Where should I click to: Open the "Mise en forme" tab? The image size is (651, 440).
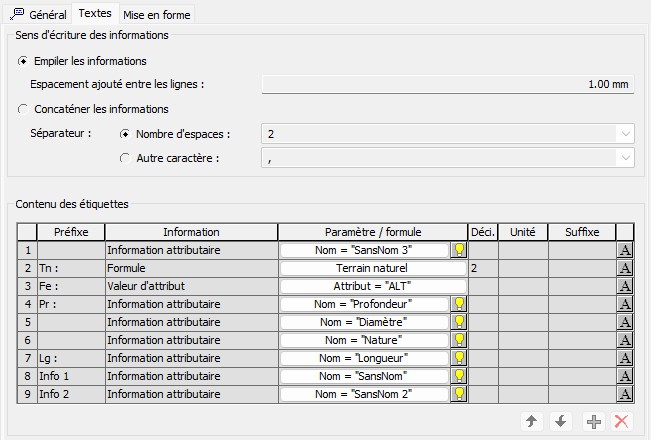click(x=156, y=15)
